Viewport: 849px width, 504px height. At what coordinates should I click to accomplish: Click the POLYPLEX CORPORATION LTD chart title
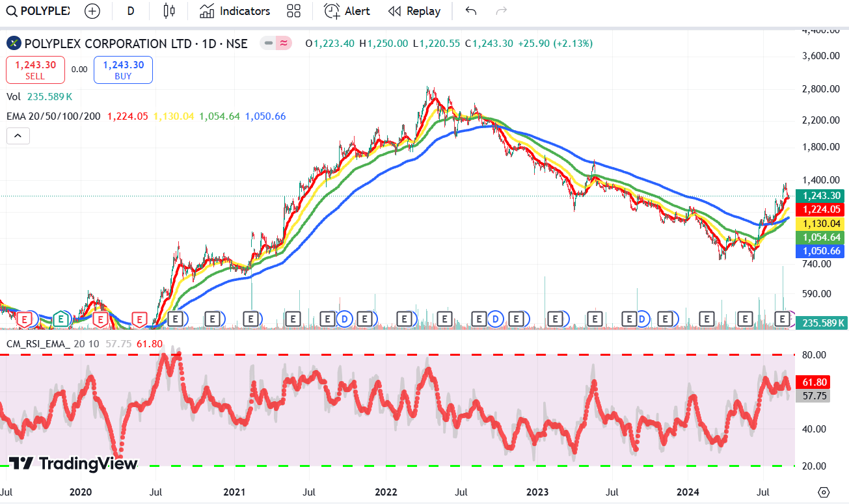coord(136,44)
